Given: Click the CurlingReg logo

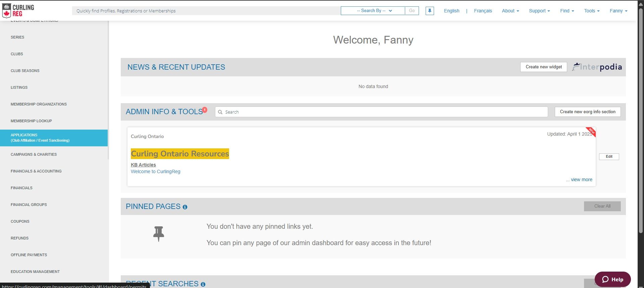Looking at the screenshot, I should click(x=18, y=11).
